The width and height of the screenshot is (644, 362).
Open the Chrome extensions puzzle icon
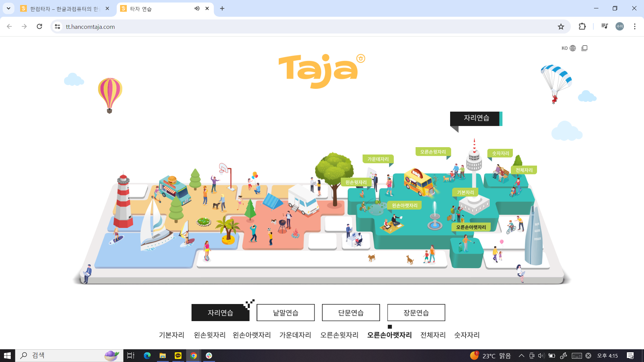coord(582,26)
